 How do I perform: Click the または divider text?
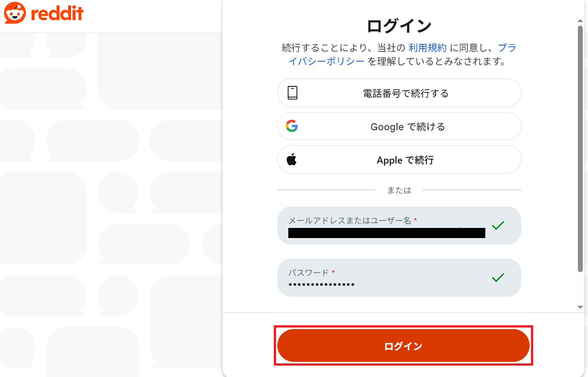click(399, 190)
